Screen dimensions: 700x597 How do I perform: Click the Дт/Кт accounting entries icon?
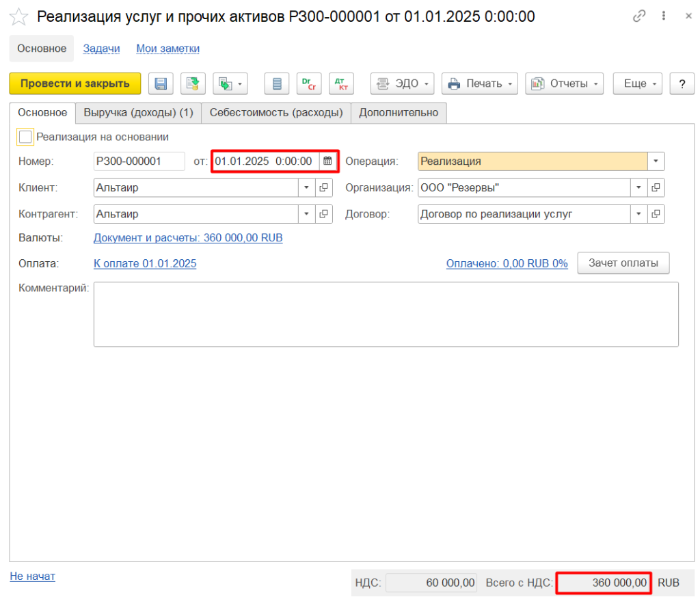(x=341, y=83)
